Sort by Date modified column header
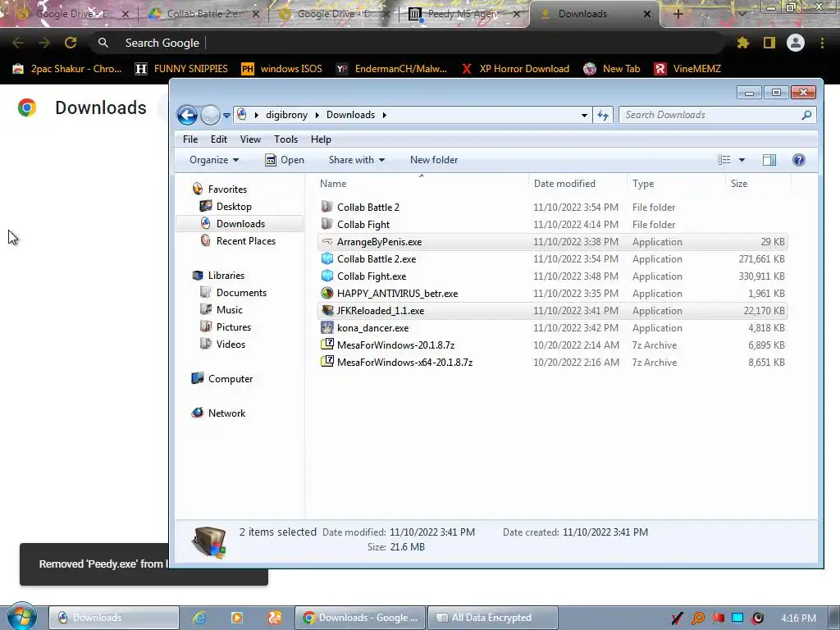Screen dimensions: 840x630 click(564, 184)
